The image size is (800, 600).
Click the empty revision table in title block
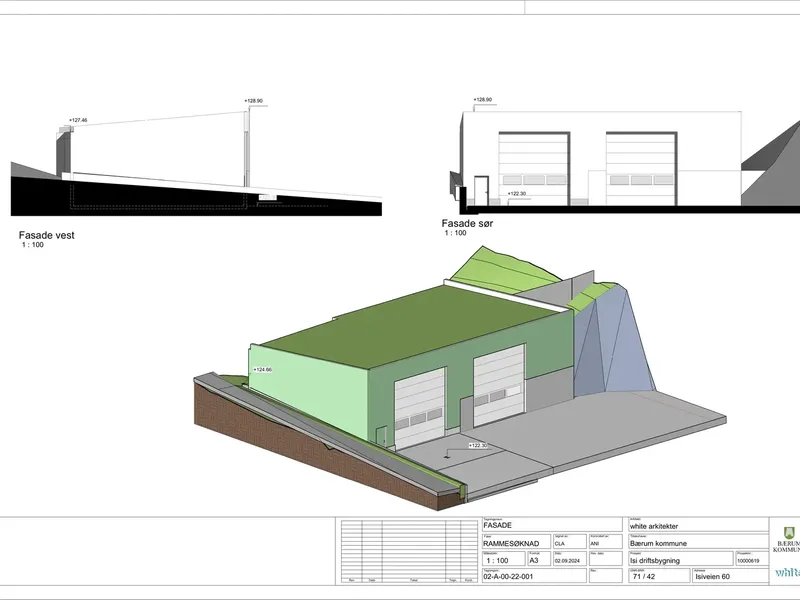pos(409,552)
